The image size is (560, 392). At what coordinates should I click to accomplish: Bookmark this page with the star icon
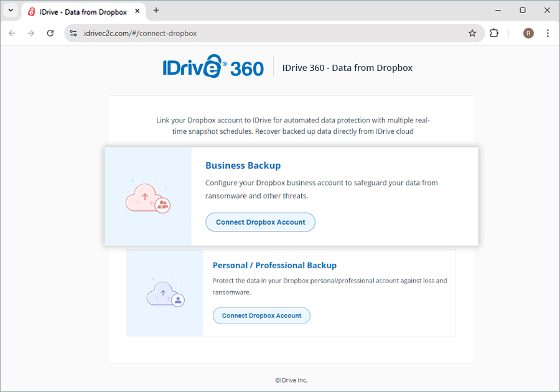pyautogui.click(x=472, y=33)
